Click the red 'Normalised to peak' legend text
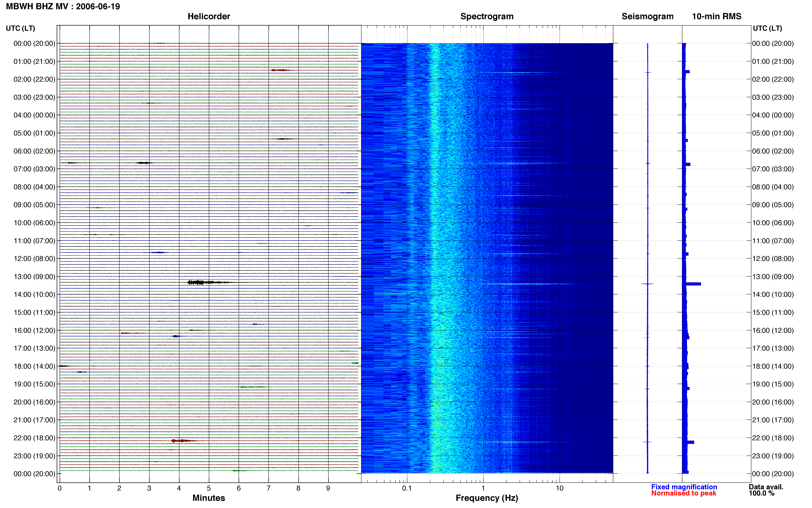 [x=684, y=493]
